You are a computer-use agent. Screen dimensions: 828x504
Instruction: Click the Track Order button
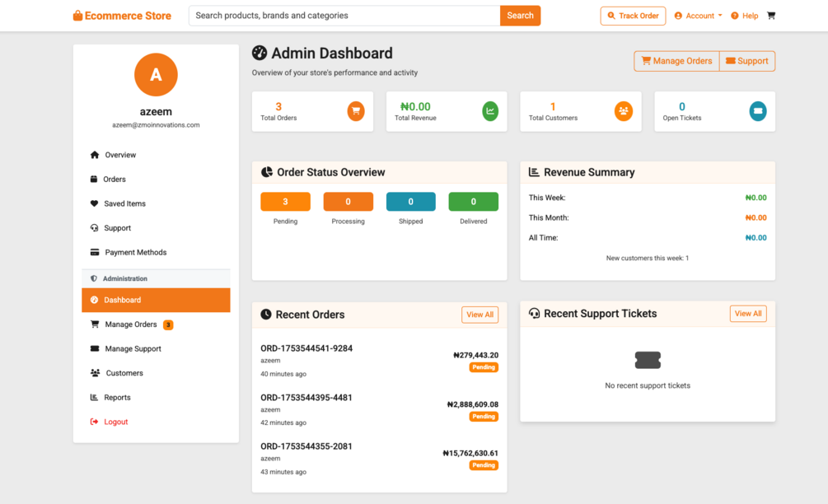coord(633,16)
